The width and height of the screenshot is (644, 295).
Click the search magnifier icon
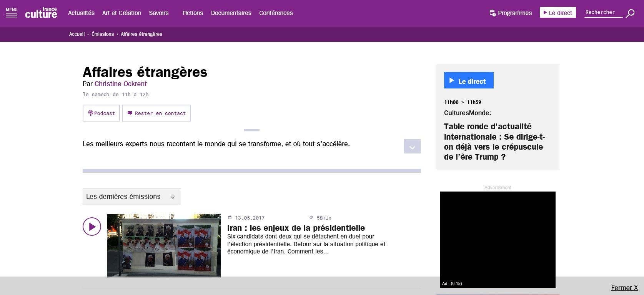click(x=630, y=13)
